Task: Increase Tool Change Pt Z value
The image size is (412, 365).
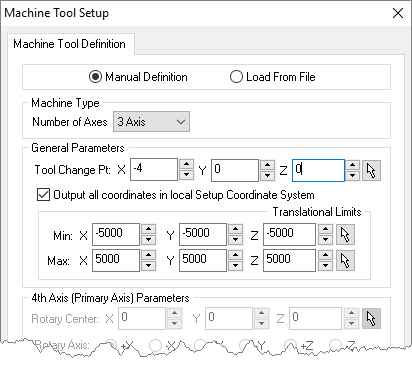Action: (352, 165)
